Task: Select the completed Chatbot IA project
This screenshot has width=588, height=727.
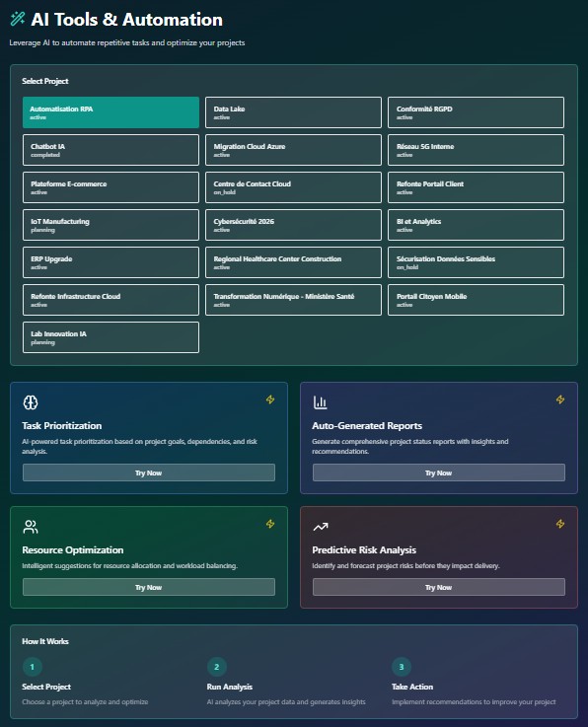Action: 110,150
